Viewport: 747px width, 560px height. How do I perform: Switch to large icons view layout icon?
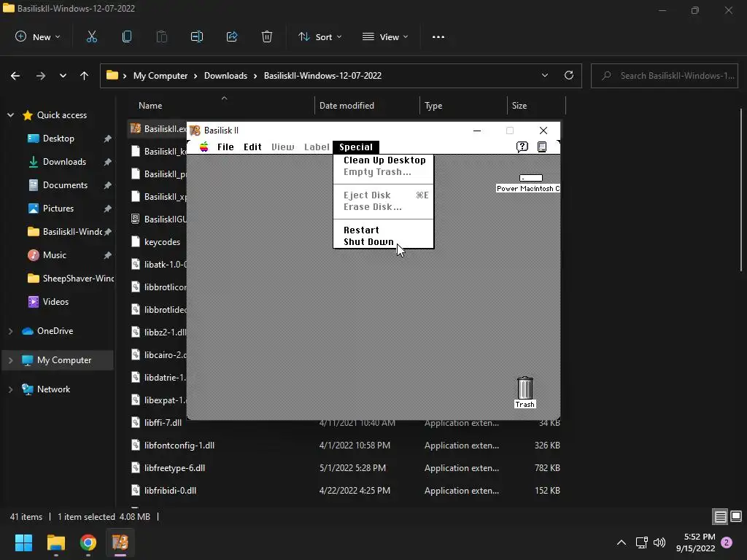point(736,516)
